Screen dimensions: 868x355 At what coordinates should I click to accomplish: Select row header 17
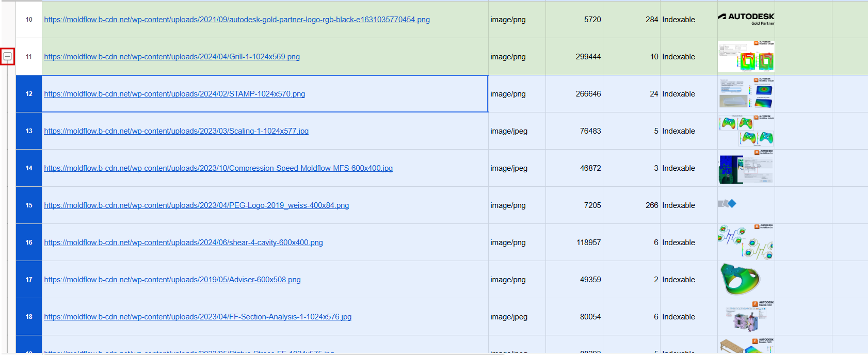(x=29, y=280)
